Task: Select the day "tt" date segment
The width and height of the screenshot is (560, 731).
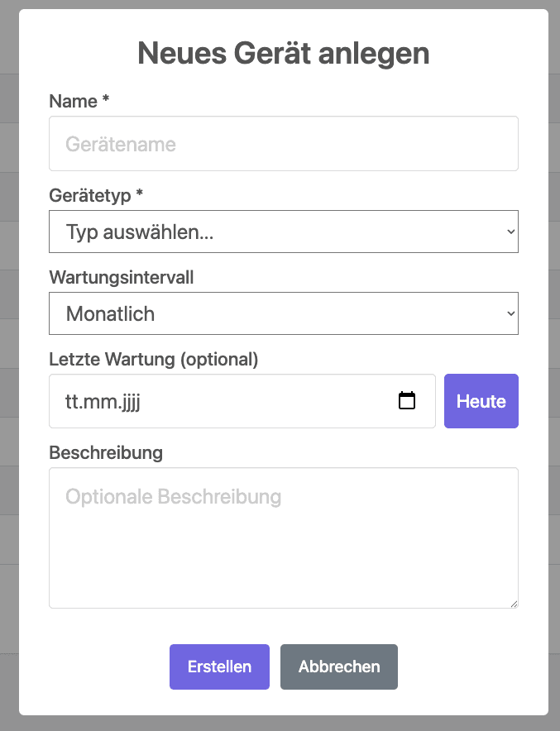Action: [x=73, y=402]
